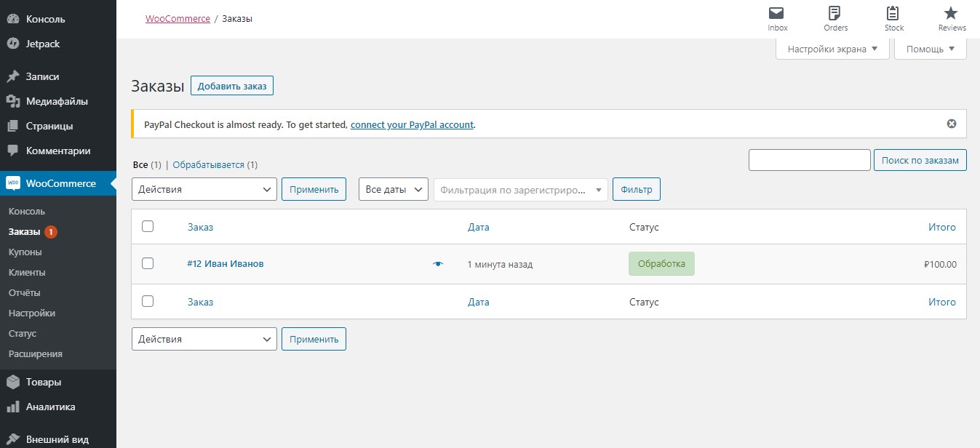980x448 pixels.
Task: Expand Настройки экрана screen options
Action: 832,49
